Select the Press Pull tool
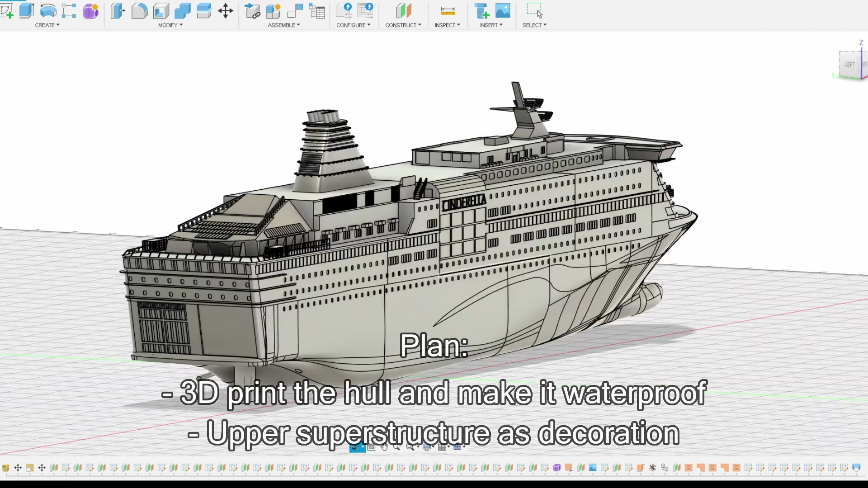Image resolution: width=868 pixels, height=488 pixels. 118,11
